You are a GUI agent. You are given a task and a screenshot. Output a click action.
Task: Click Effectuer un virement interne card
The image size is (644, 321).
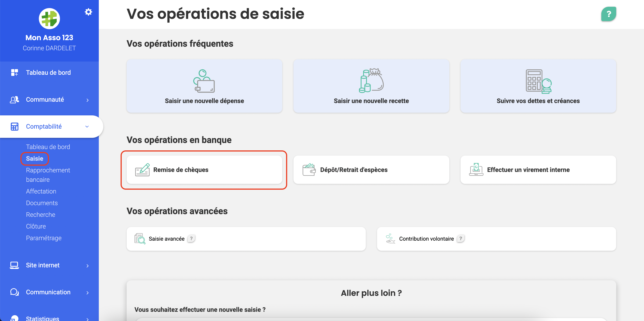click(538, 170)
